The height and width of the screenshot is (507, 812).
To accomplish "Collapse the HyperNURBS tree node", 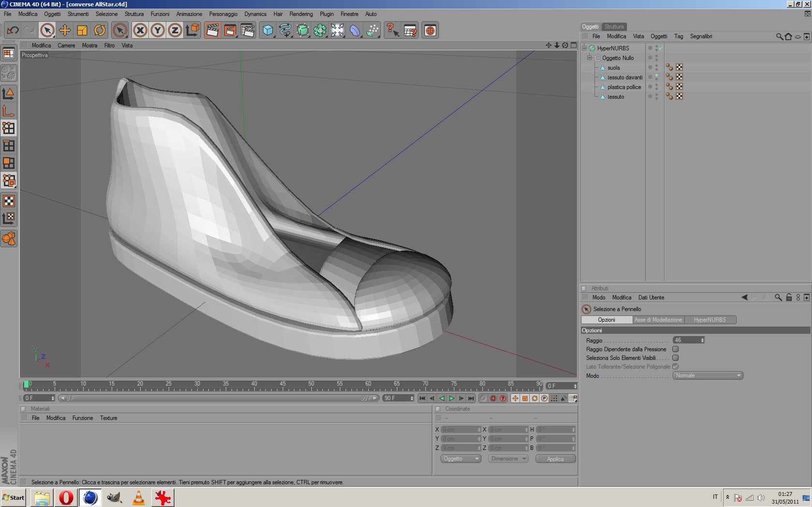I will click(584, 48).
